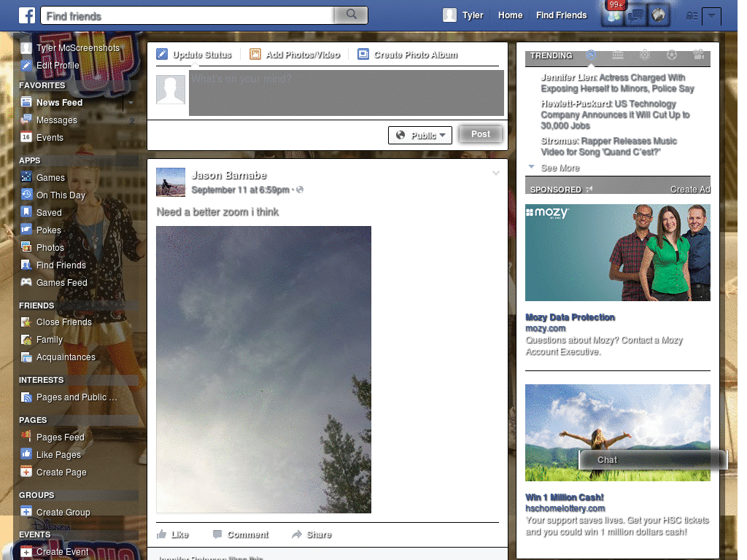Screen dimensions: 747x560
Task: Click Find Friends in top navigation
Action: (x=561, y=15)
